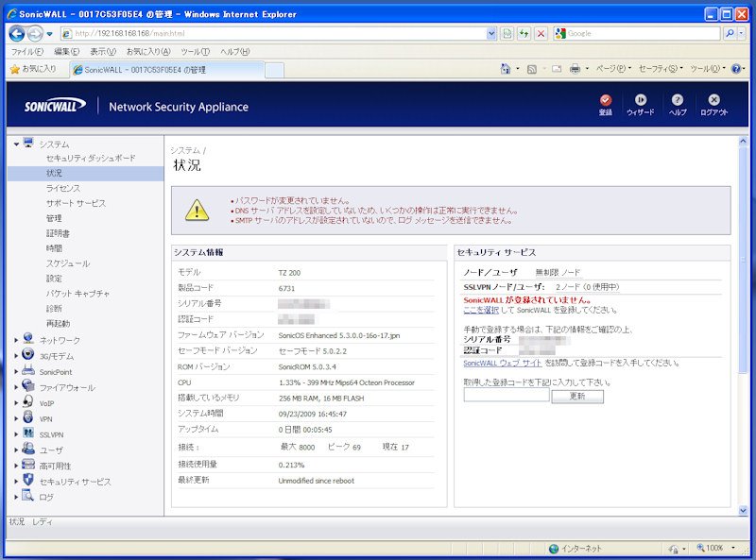This screenshot has height=560, width=756.
Task: Open the new blank tab button
Action: [274, 71]
